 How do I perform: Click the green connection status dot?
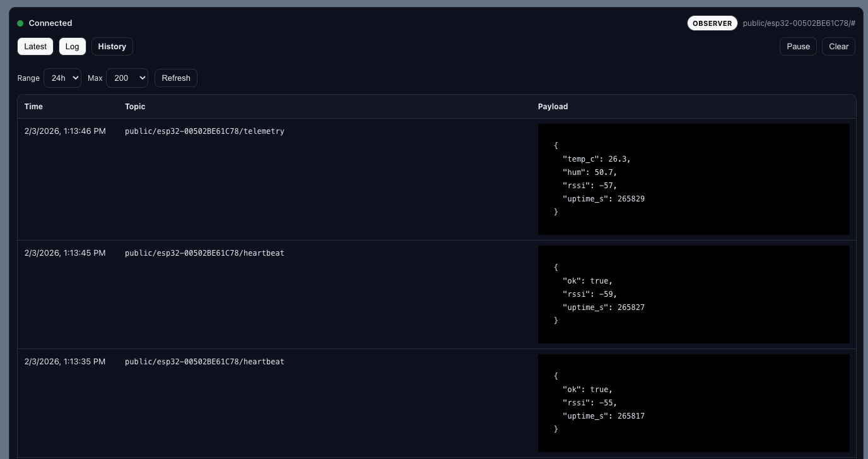(x=20, y=23)
